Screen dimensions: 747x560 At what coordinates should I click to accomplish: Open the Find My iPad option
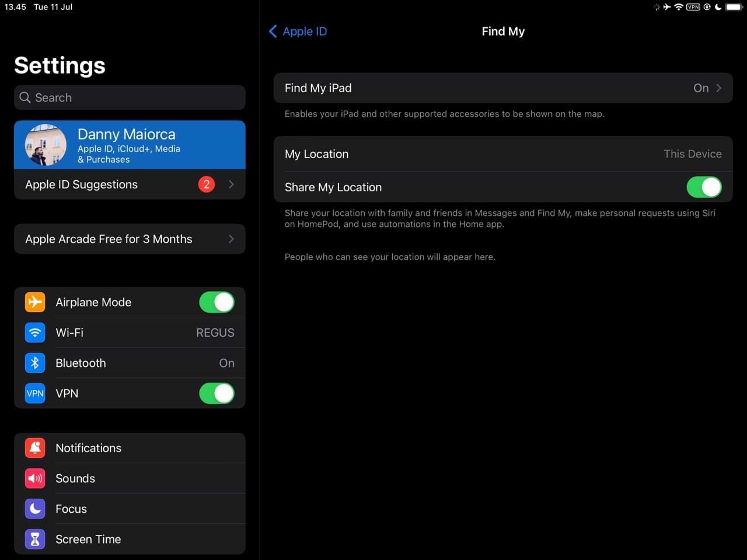pyautogui.click(x=503, y=88)
